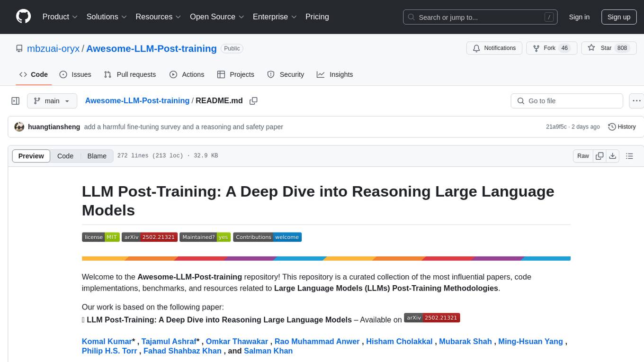This screenshot has width=644, height=362.
Task: Click the Public visibility label
Action: (232, 48)
